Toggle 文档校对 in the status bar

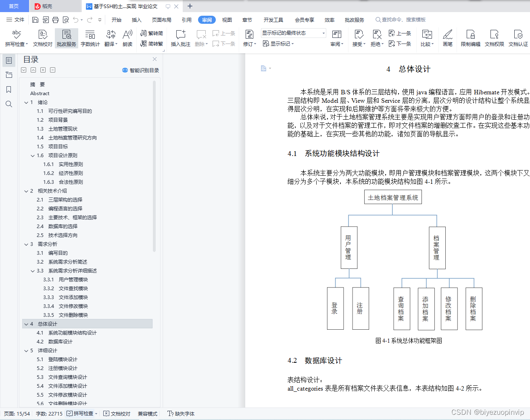point(117,414)
